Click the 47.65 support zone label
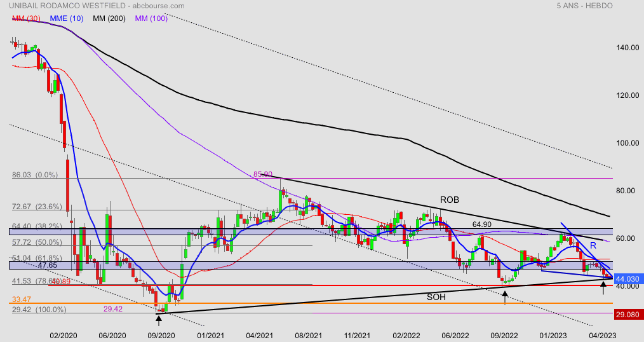The height and width of the screenshot is (342, 644). (x=47, y=266)
